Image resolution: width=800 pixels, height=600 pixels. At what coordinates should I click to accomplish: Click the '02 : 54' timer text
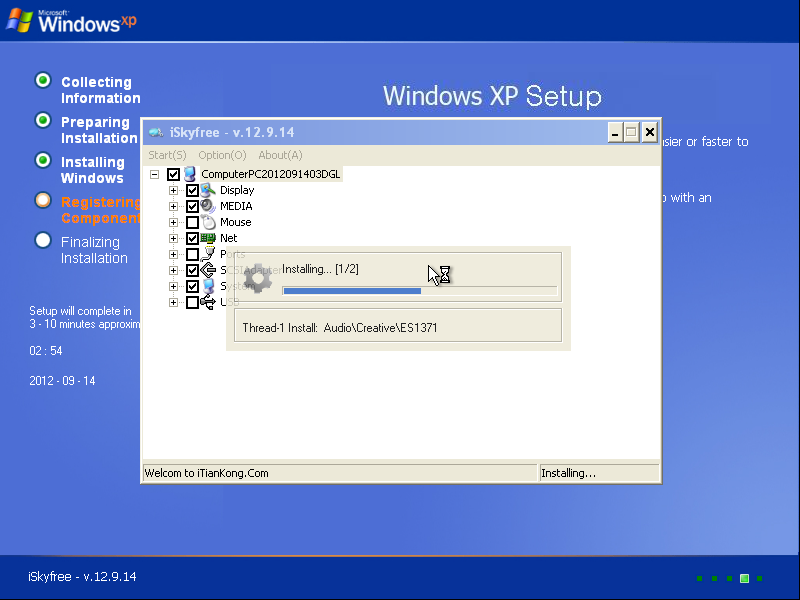click(46, 351)
